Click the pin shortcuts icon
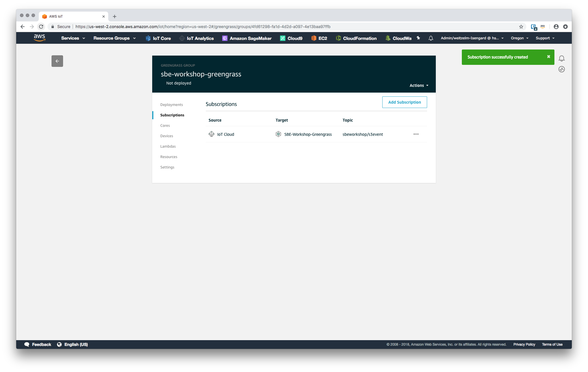 tap(418, 38)
